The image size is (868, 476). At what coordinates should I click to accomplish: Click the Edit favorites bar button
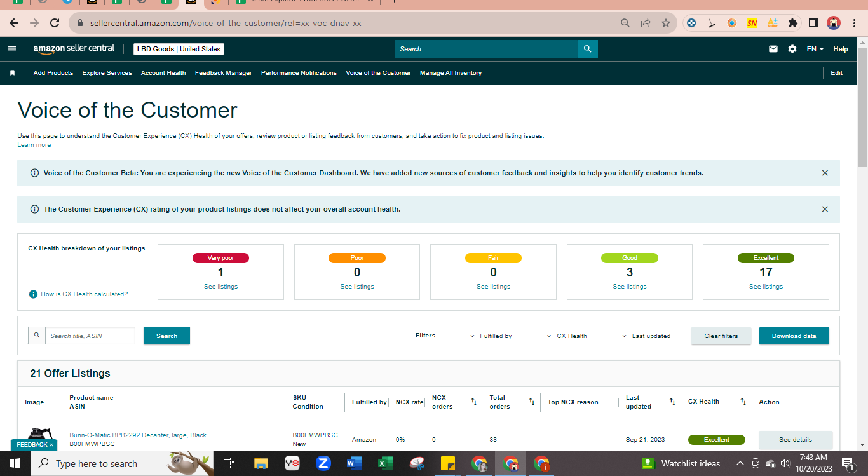click(837, 73)
